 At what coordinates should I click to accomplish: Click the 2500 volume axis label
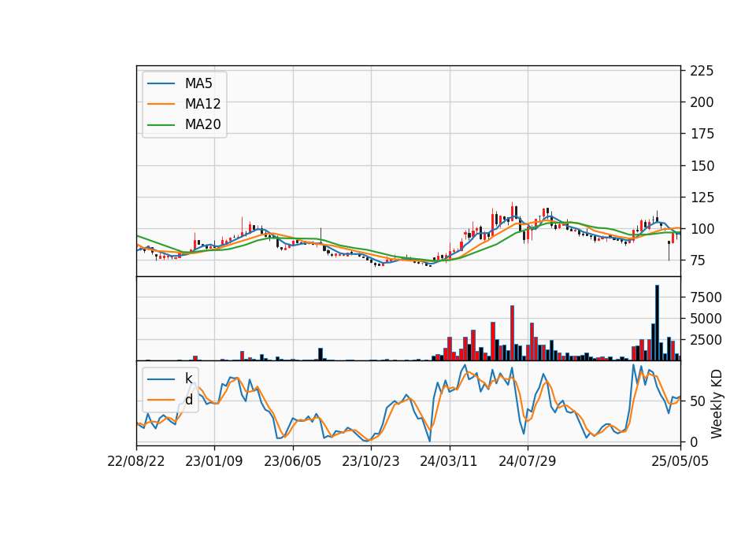tap(706, 340)
